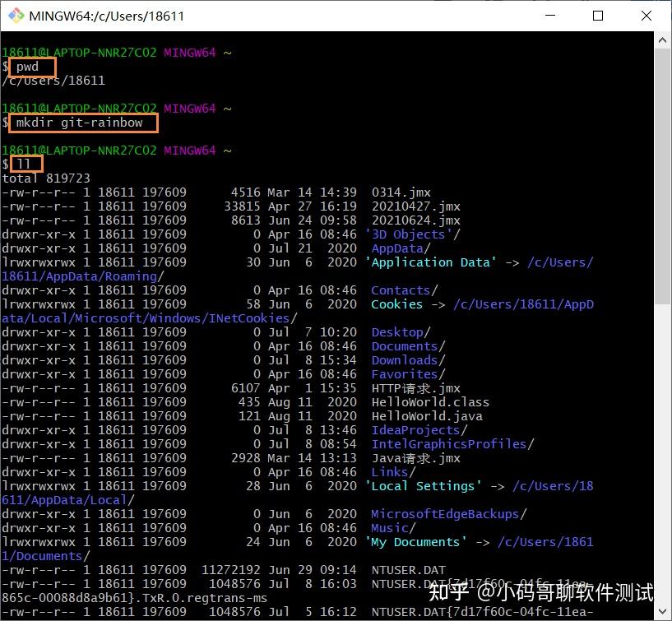Image resolution: width=672 pixels, height=621 pixels.
Task: Click the 'Local Settings' symlink name
Action: point(424,486)
